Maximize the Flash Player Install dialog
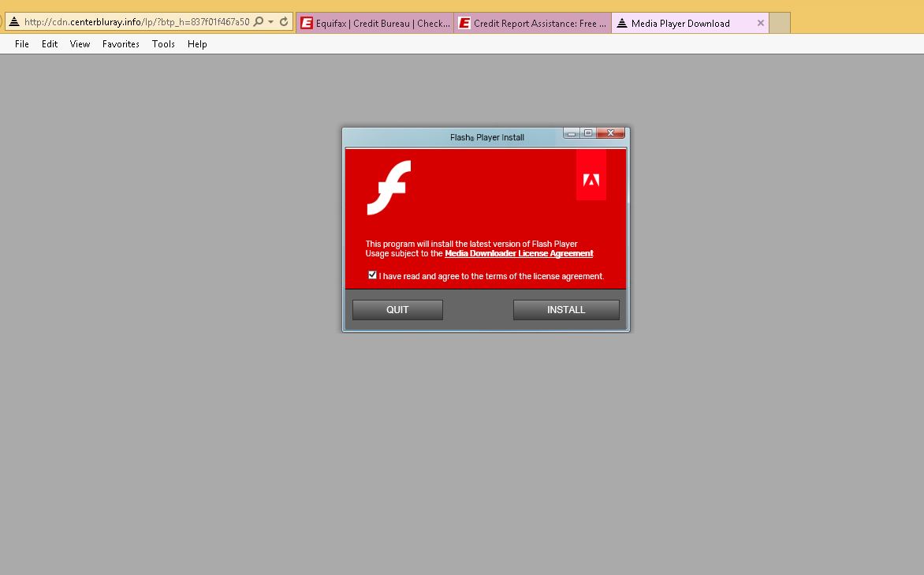The image size is (924, 575). pos(587,133)
